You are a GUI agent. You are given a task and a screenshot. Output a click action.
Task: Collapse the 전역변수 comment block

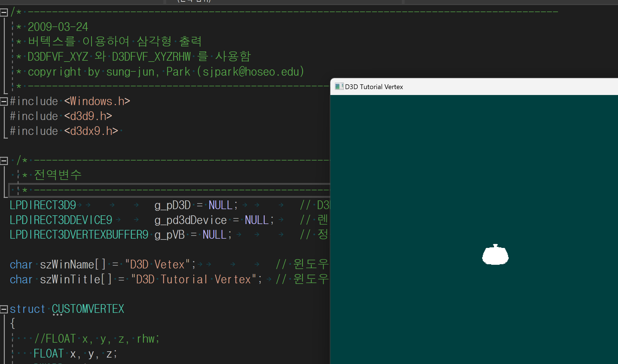pos(4,161)
